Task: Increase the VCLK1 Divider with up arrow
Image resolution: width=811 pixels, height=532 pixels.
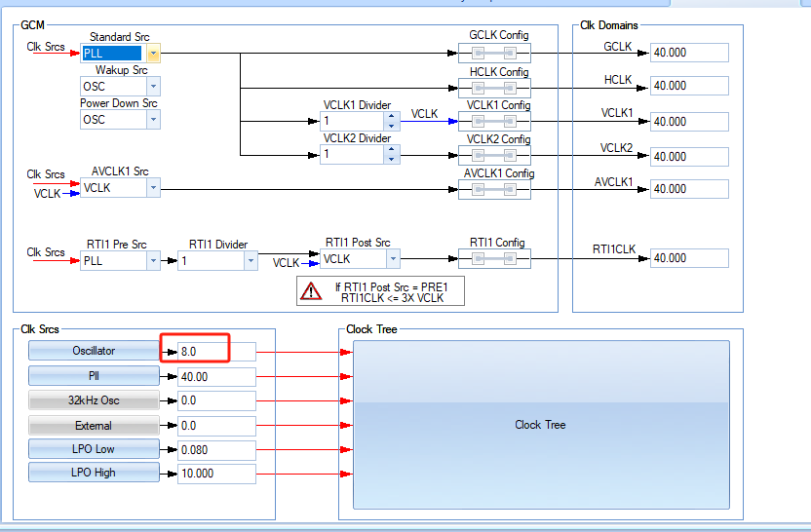Action: (x=392, y=116)
